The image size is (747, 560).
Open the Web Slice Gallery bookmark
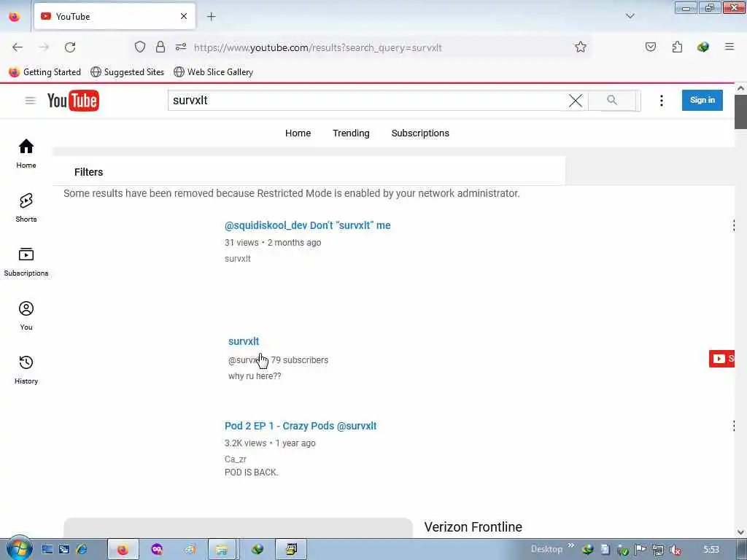point(214,72)
